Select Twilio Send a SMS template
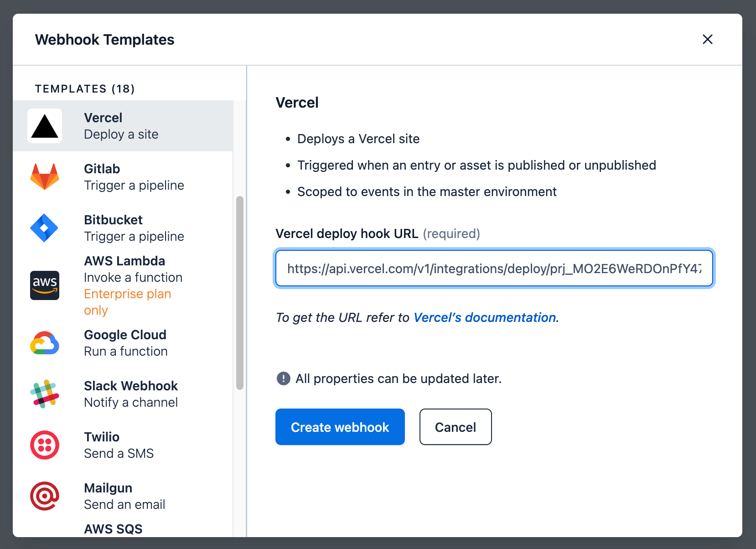This screenshot has width=756, height=549. [x=123, y=445]
